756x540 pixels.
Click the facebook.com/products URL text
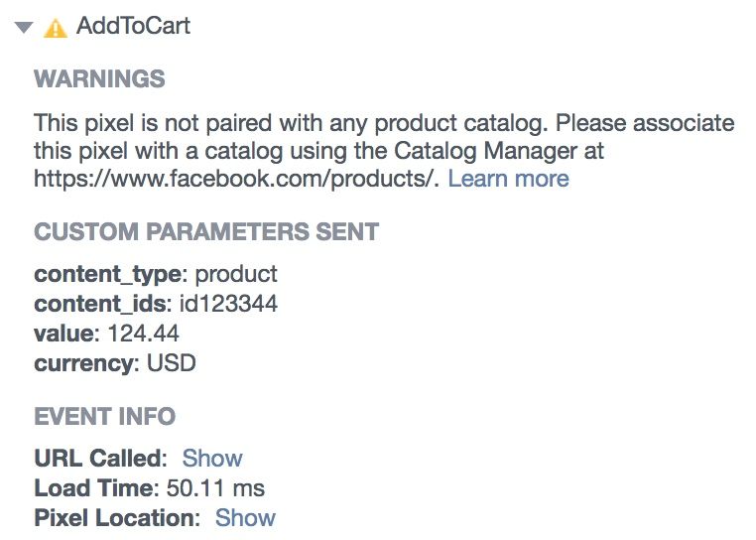237,179
